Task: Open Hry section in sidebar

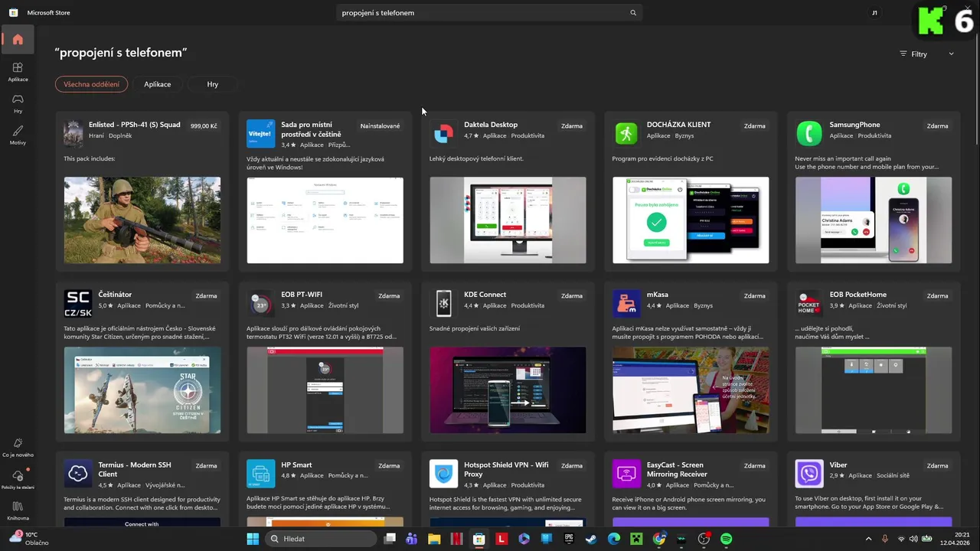Action: (18, 103)
